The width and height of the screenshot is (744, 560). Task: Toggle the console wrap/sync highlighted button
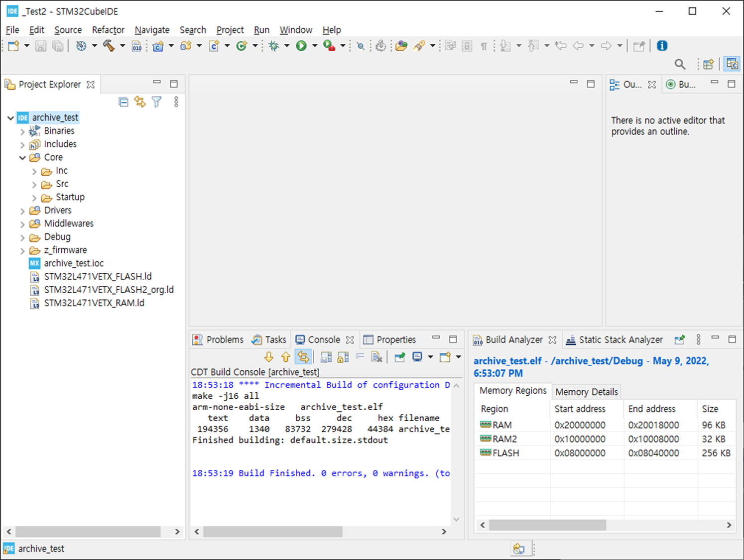click(x=303, y=357)
